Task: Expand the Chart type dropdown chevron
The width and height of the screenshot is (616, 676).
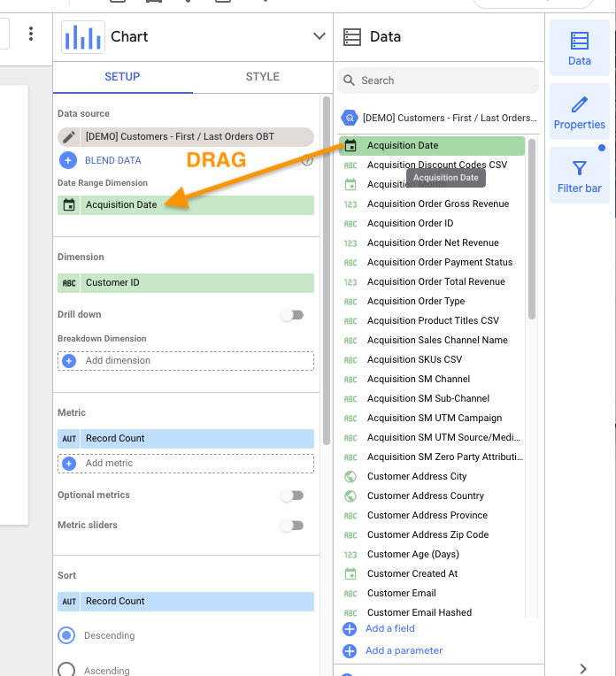Action: coord(320,36)
